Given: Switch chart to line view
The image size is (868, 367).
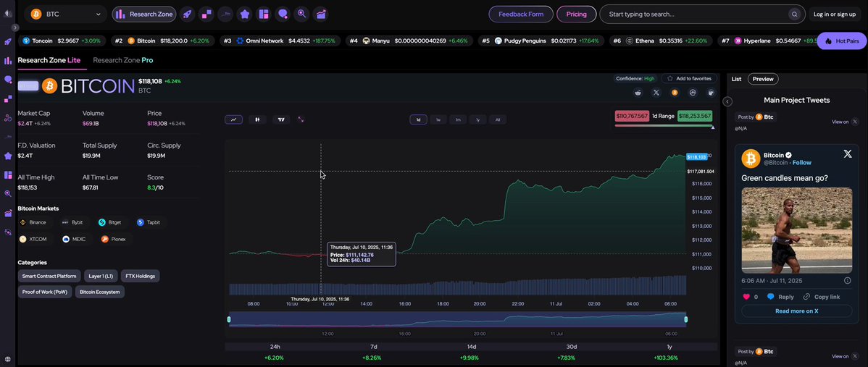Looking at the screenshot, I should [233, 119].
